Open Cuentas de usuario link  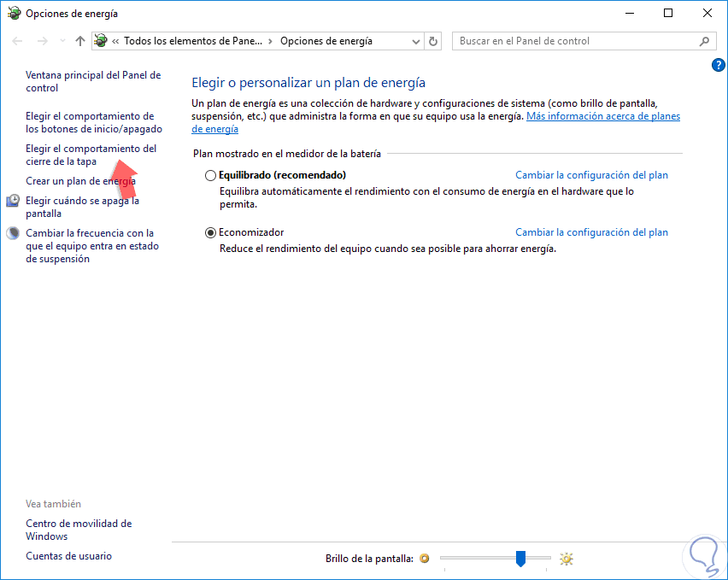click(68, 556)
